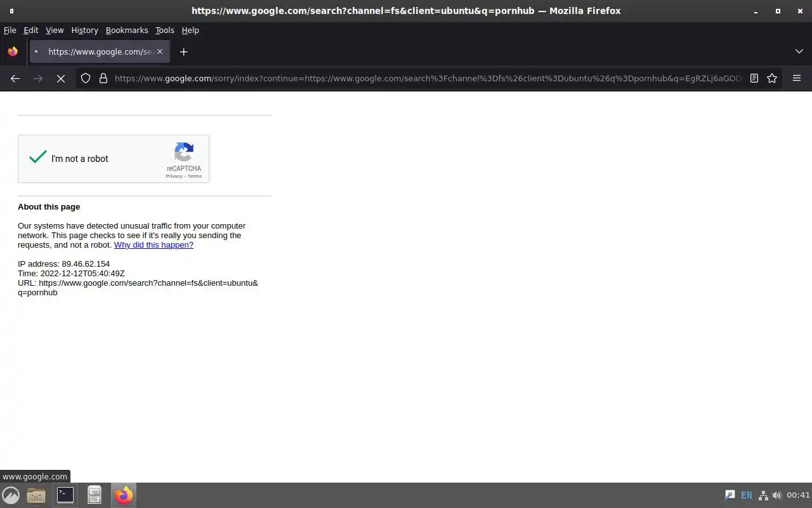The width and height of the screenshot is (812, 508).
Task: Toggle reader view icon
Action: click(754, 79)
